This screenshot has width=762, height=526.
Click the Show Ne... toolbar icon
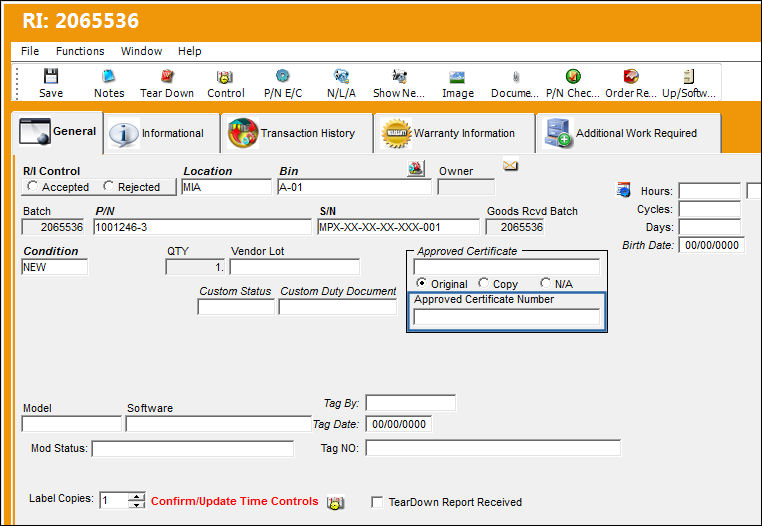pyautogui.click(x=399, y=76)
